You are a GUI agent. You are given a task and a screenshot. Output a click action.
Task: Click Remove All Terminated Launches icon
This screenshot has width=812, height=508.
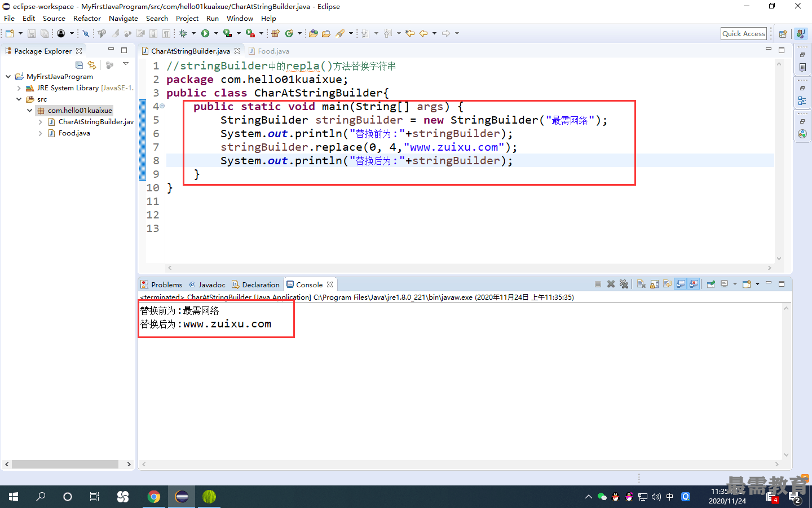point(624,284)
